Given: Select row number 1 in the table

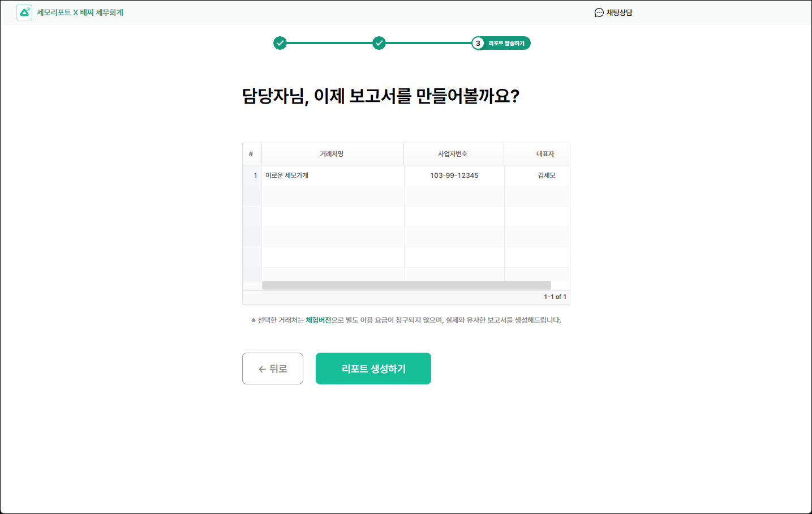Looking at the screenshot, I should (x=255, y=175).
